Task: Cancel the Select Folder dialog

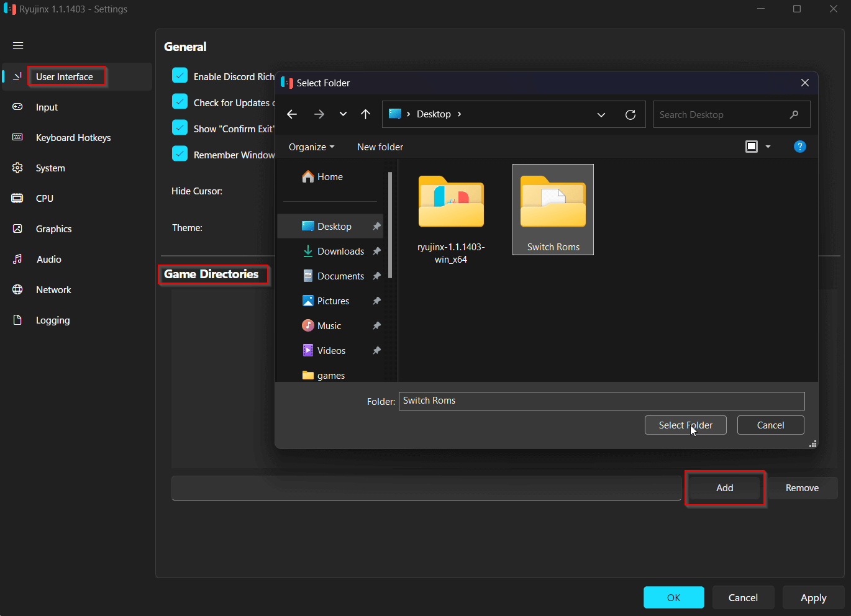Action: pos(771,425)
